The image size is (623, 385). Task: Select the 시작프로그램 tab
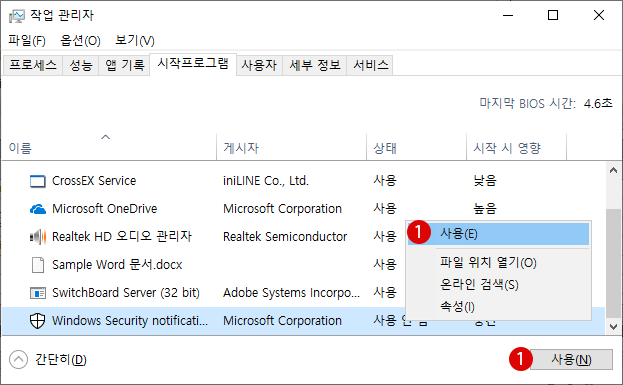point(193,64)
